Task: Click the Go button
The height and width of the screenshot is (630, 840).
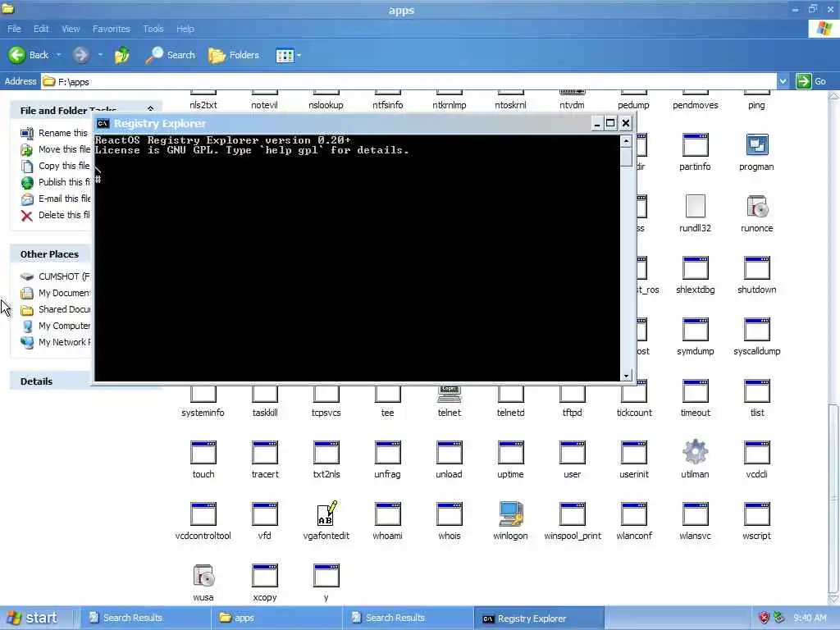Action: tap(811, 81)
